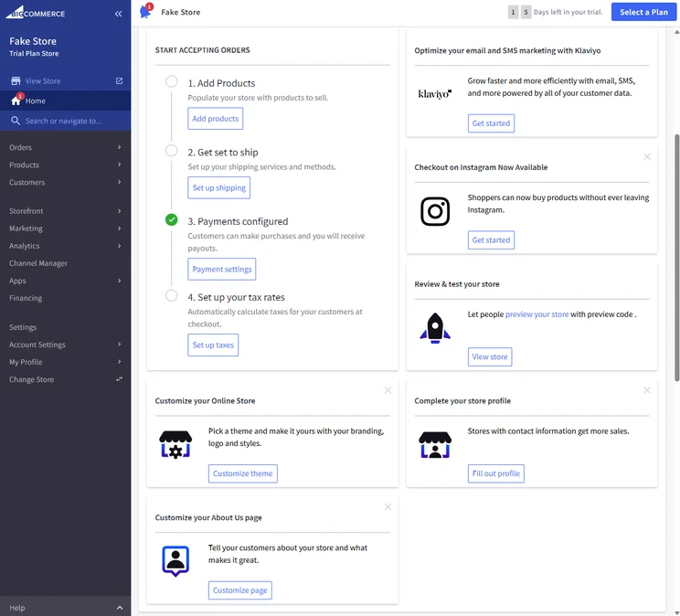Click the vertical page scrollbar

coord(676,258)
